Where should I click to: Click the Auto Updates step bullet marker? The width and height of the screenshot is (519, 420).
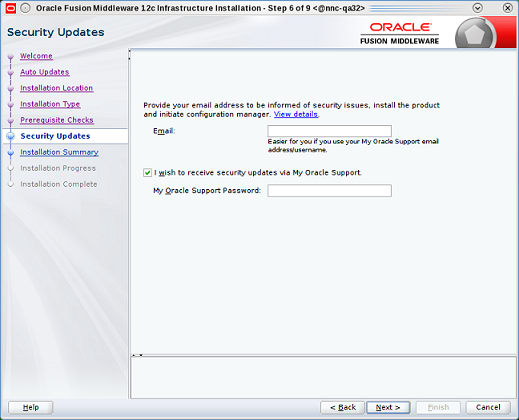11,72
